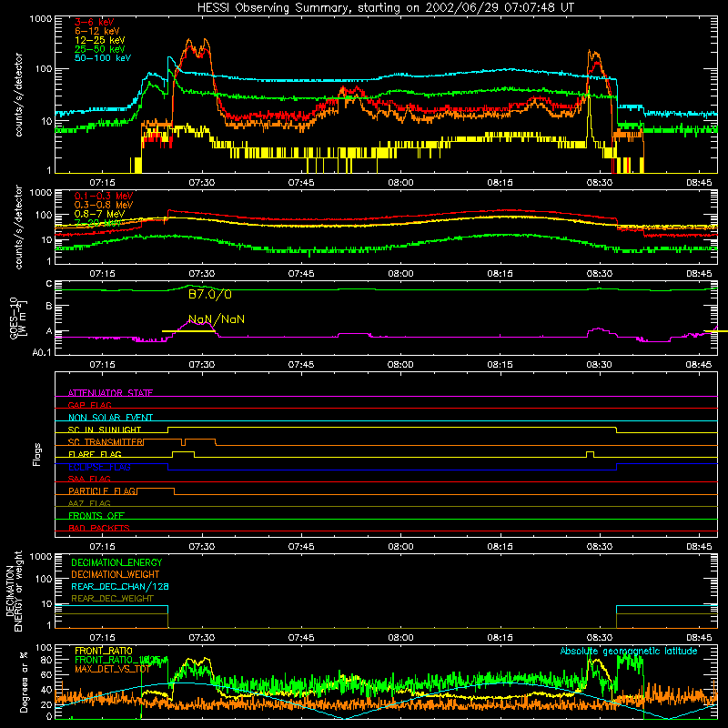This screenshot has width=728, height=728.
Task: Click 08:45 tick label under the decimation panel
Action: click(699, 638)
